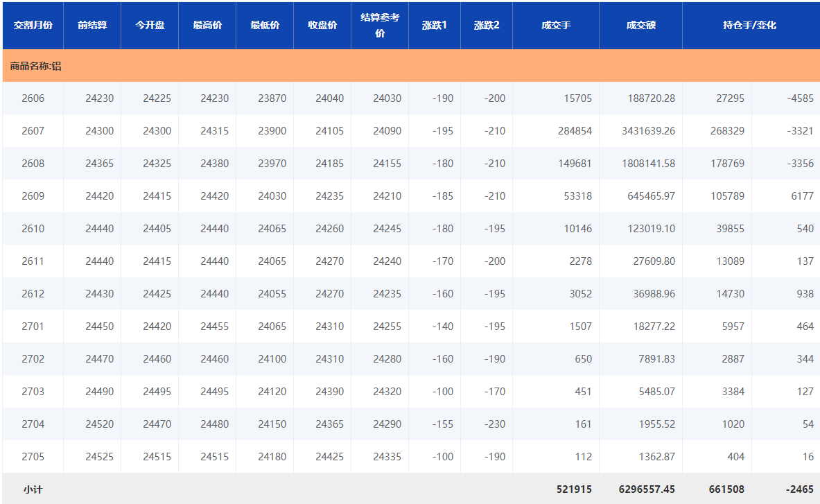Click volume value 149681
This screenshot has width=820, height=504.
coord(575,163)
